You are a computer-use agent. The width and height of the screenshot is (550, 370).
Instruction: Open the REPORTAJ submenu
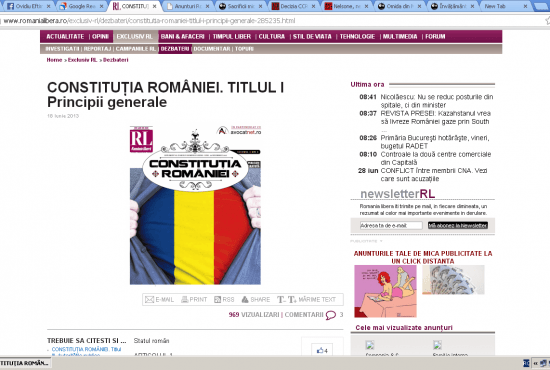[x=98, y=49]
